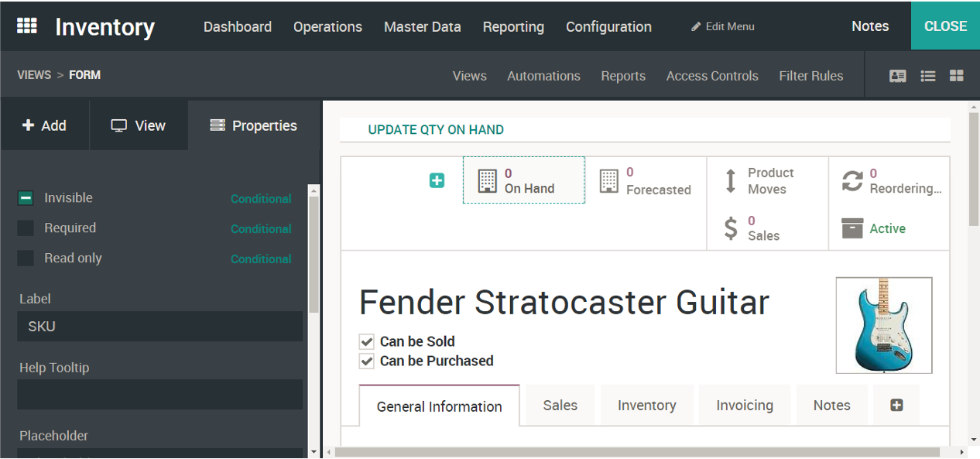Image resolution: width=980 pixels, height=459 pixels.
Task: Select the Invoicing tab
Action: (x=745, y=405)
